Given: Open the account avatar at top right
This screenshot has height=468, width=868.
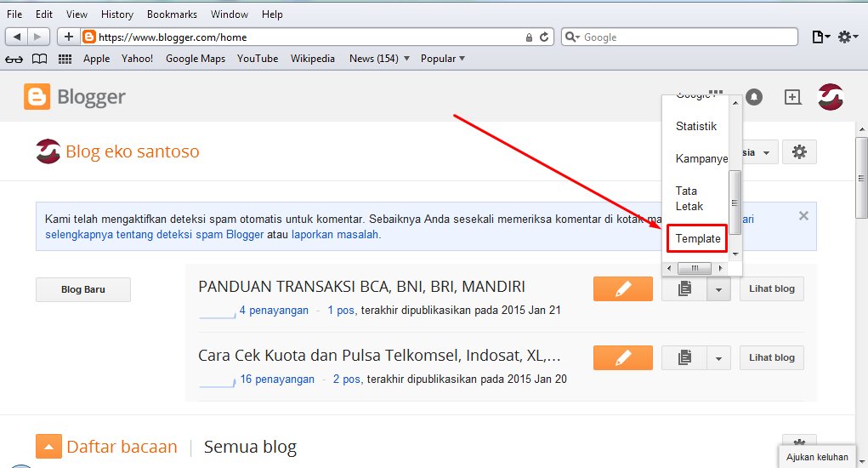Looking at the screenshot, I should 831,97.
